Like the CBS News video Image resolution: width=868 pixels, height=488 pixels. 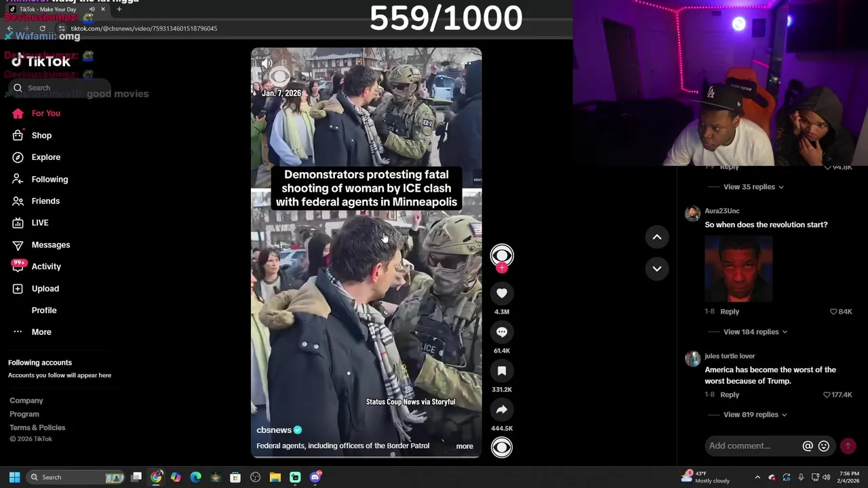[x=502, y=293]
